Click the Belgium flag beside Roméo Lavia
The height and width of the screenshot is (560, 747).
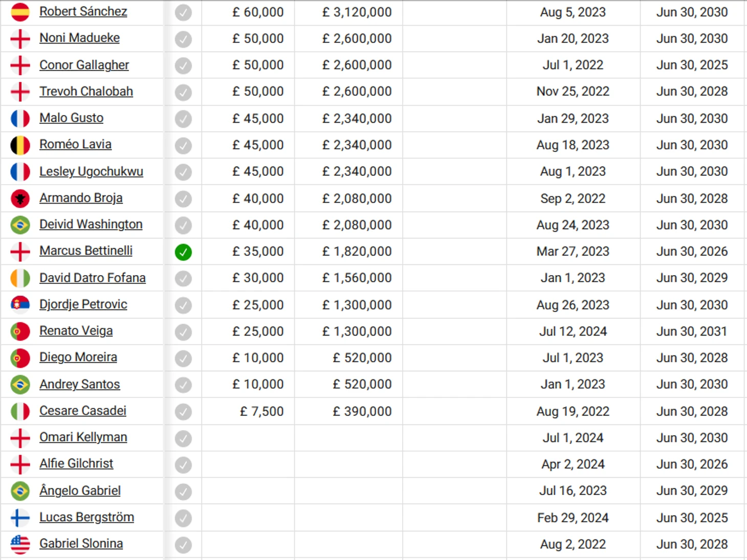[20, 145]
